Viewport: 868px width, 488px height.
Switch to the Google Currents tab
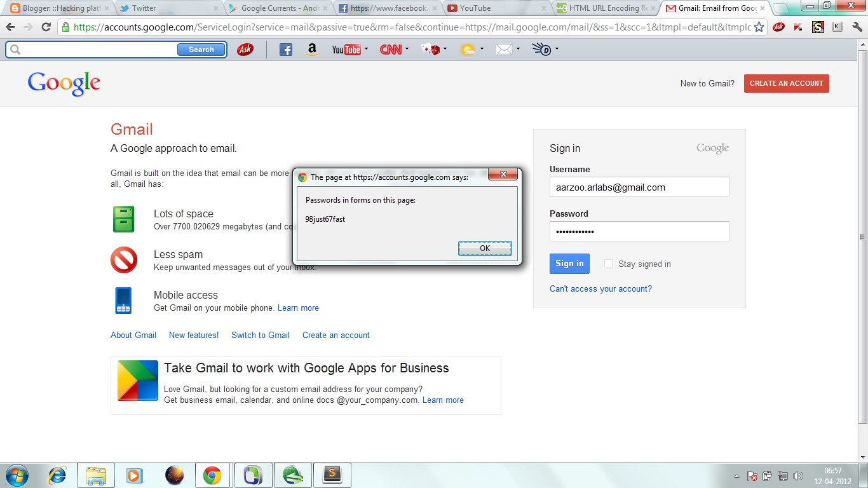click(278, 8)
